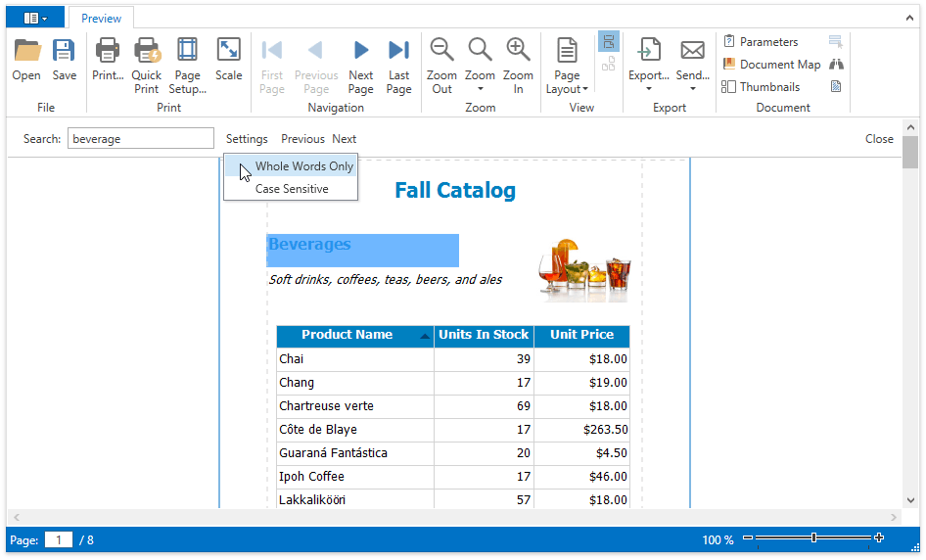Image resolution: width=926 pixels, height=560 pixels.
Task: Select the Chai product cell
Action: click(x=355, y=358)
